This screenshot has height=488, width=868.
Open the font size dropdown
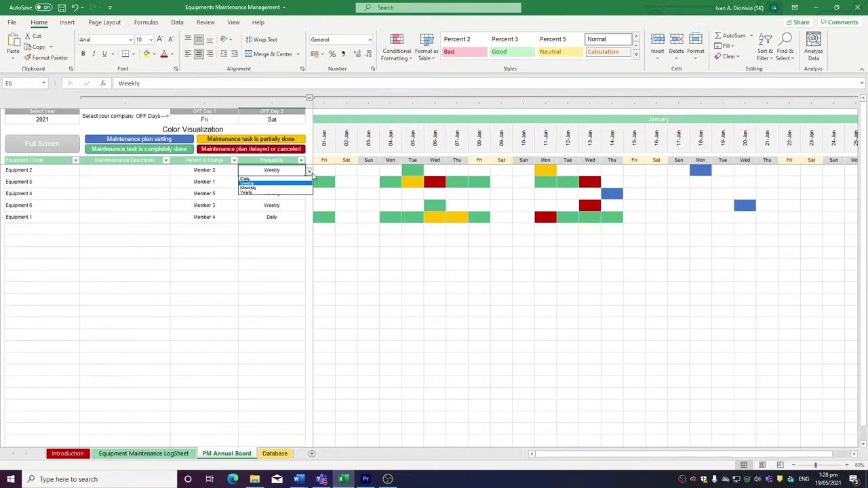(151, 40)
